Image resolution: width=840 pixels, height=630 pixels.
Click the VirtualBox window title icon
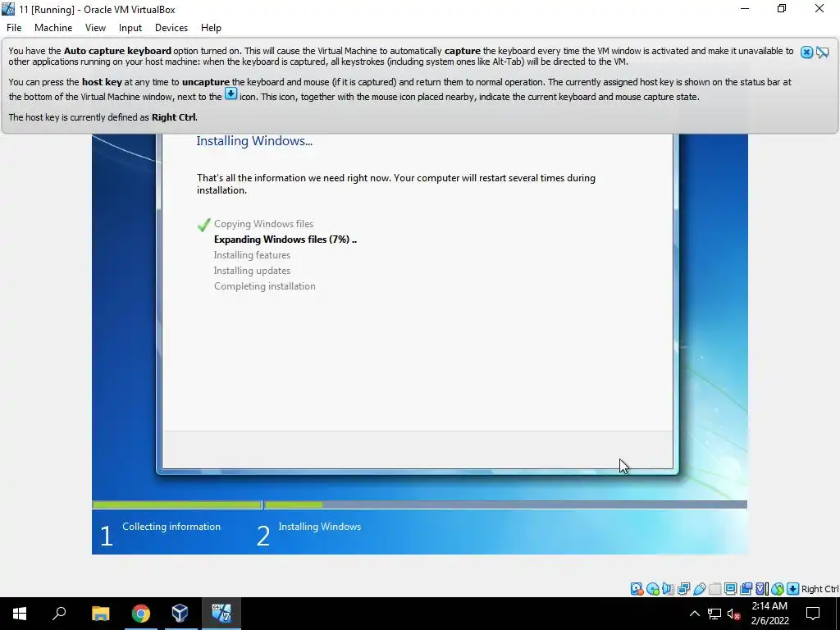(x=8, y=9)
